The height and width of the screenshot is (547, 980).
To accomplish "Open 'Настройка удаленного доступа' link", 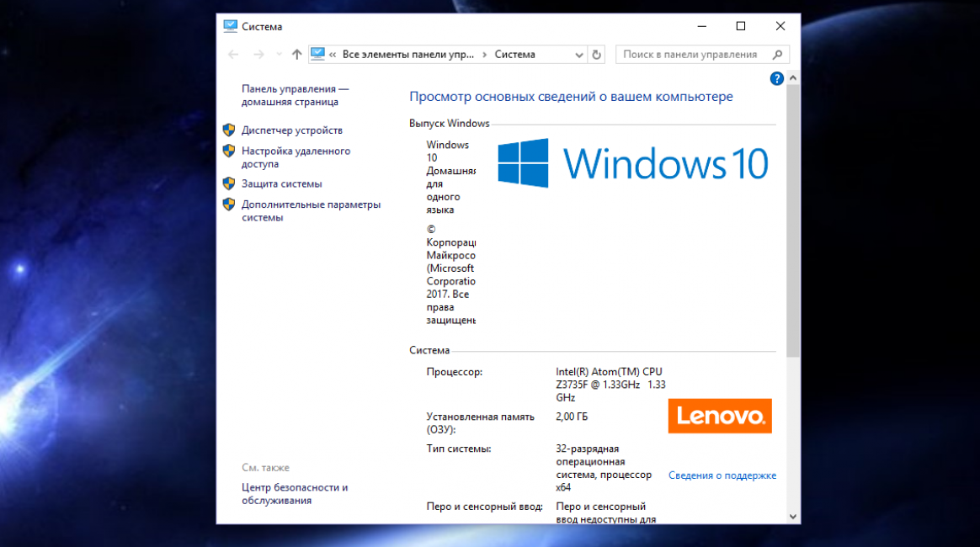I will (296, 157).
